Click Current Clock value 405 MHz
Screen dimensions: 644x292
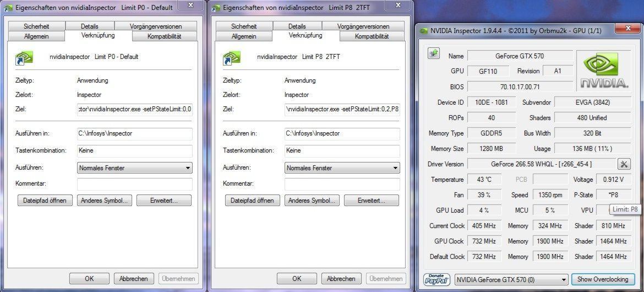click(484, 226)
